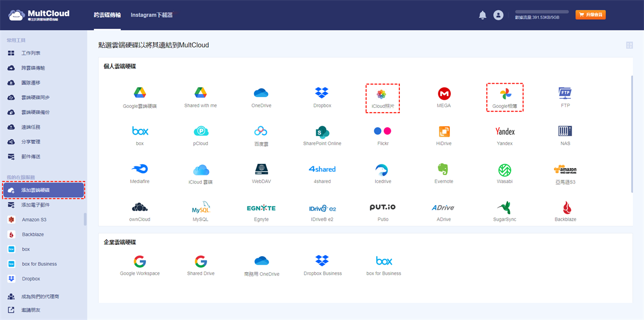Viewport: 644px width, 320px height.
Task: Choose WebDAV connection
Action: pos(261,174)
